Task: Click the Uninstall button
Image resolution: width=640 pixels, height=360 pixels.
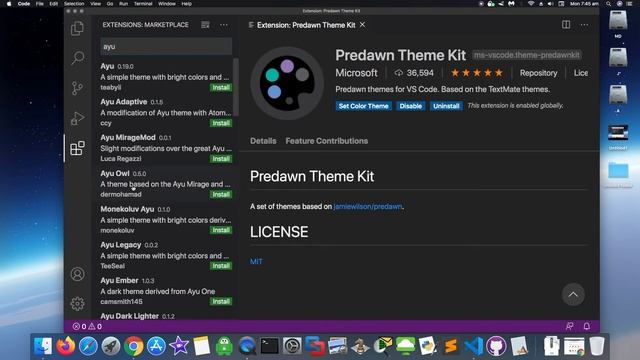Action: point(446,106)
